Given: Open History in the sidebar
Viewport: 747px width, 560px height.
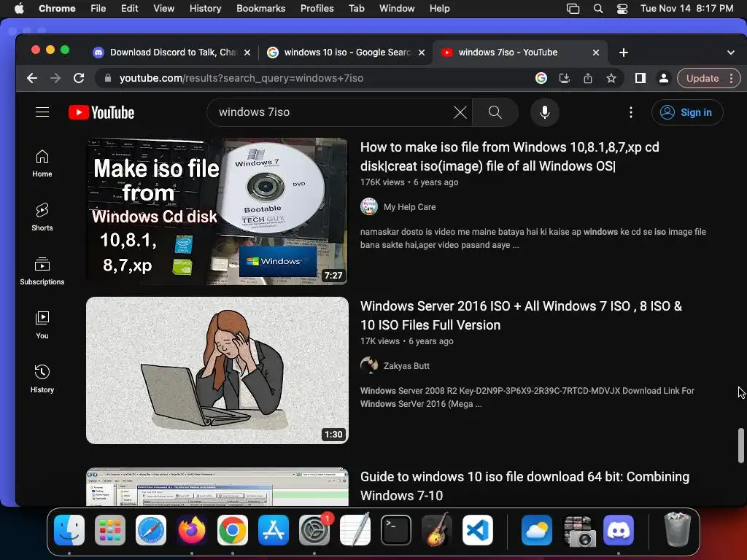Looking at the screenshot, I should 42,378.
